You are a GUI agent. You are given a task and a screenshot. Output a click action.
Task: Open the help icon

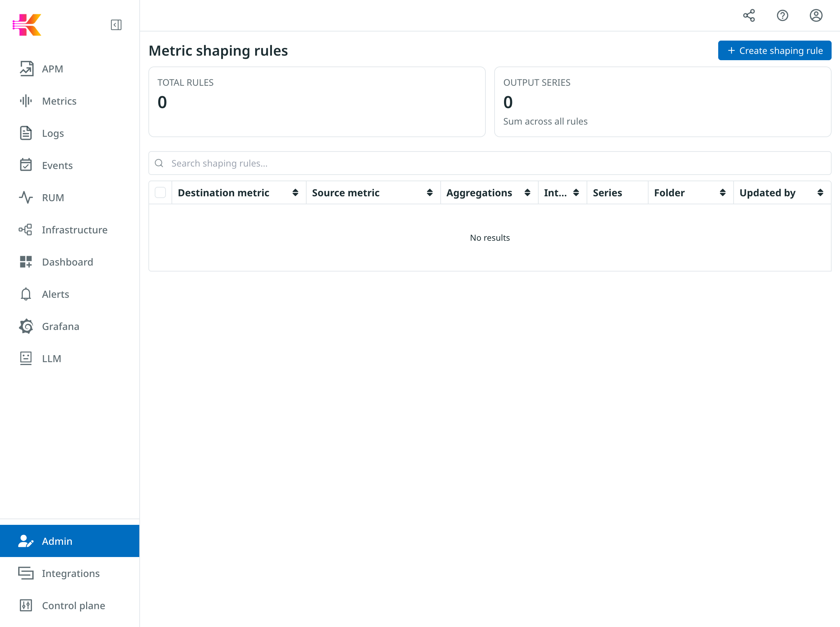coord(782,15)
